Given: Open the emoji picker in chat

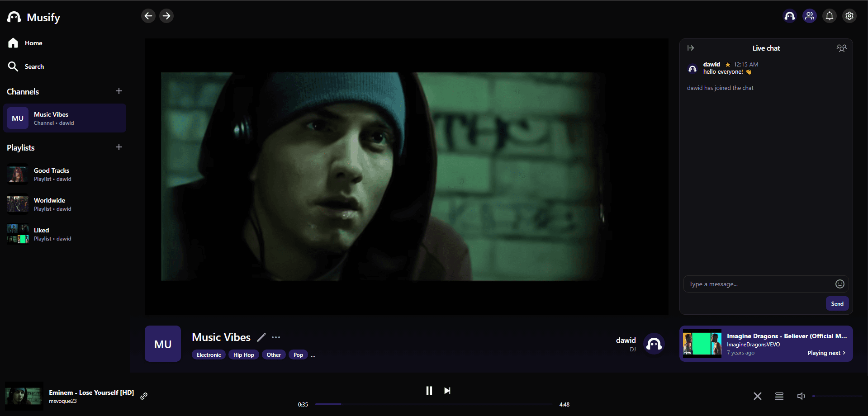Looking at the screenshot, I should (x=840, y=284).
